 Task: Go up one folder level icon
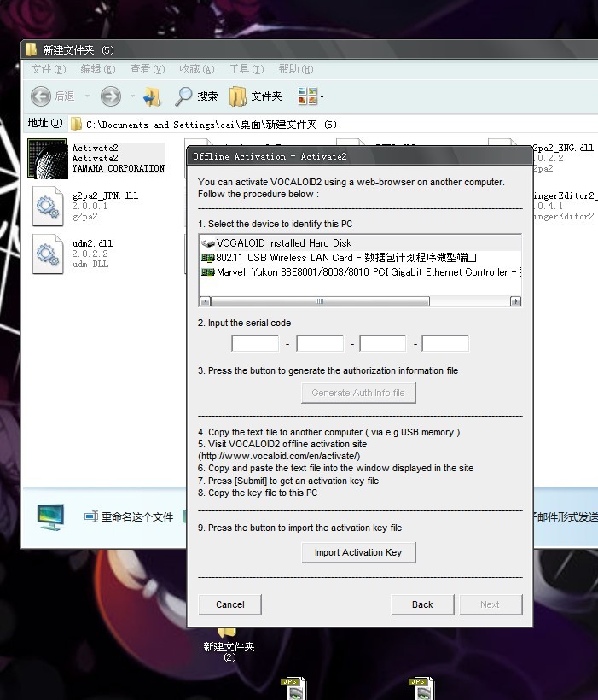152,96
